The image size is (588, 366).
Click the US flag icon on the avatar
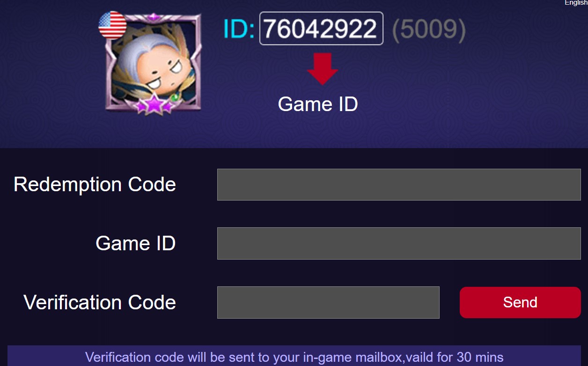pyautogui.click(x=112, y=25)
